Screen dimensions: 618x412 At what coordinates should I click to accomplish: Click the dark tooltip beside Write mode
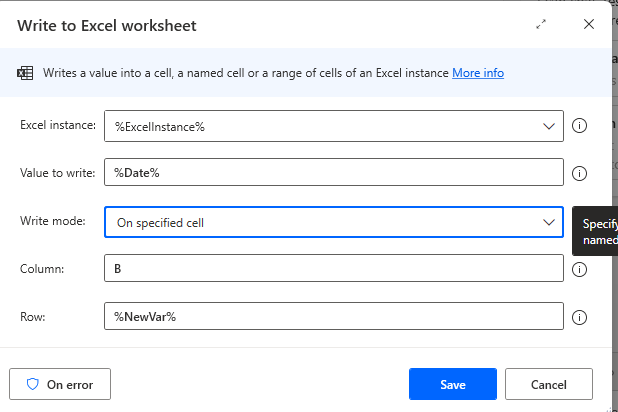point(598,231)
